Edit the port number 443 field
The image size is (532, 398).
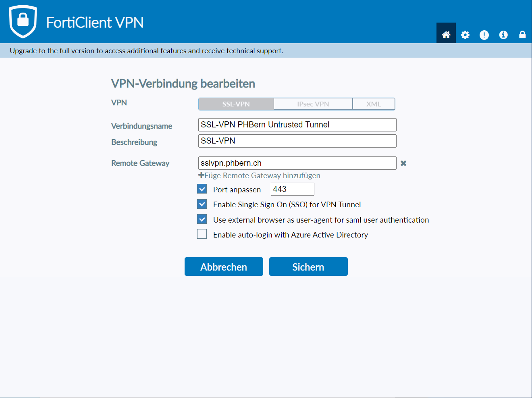[x=292, y=189]
